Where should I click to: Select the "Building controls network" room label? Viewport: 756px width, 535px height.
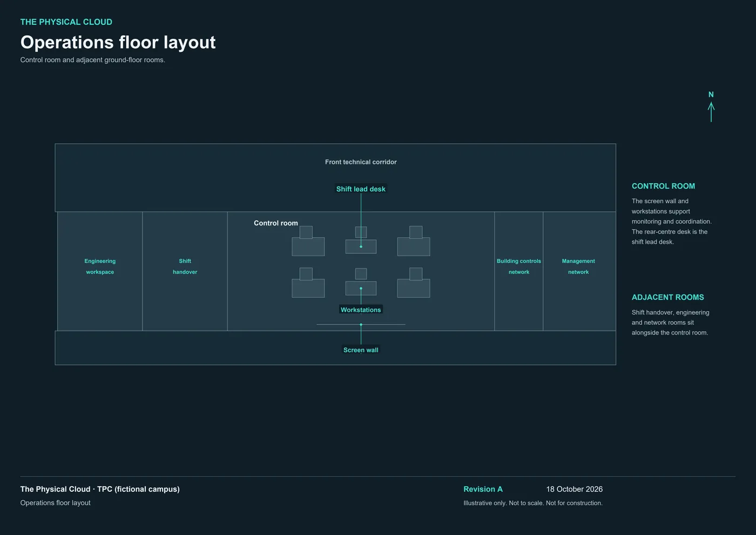[519, 266]
